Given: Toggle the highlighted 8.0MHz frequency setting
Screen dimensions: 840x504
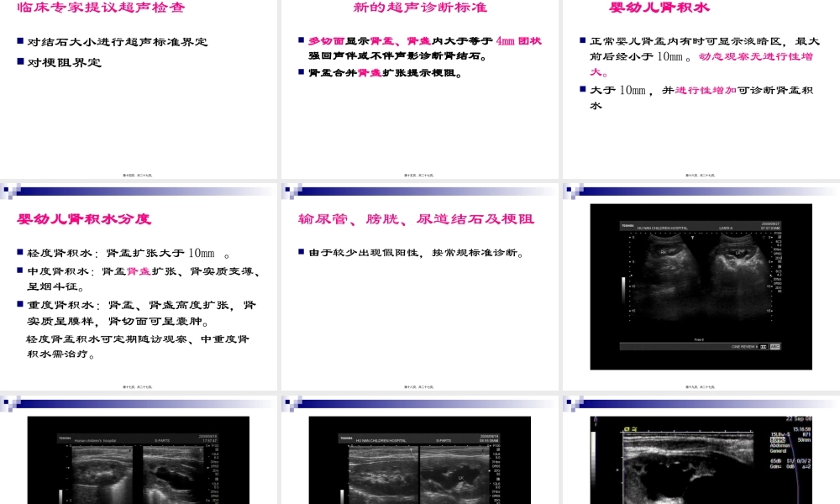Looking at the screenshot, I should point(777,438).
